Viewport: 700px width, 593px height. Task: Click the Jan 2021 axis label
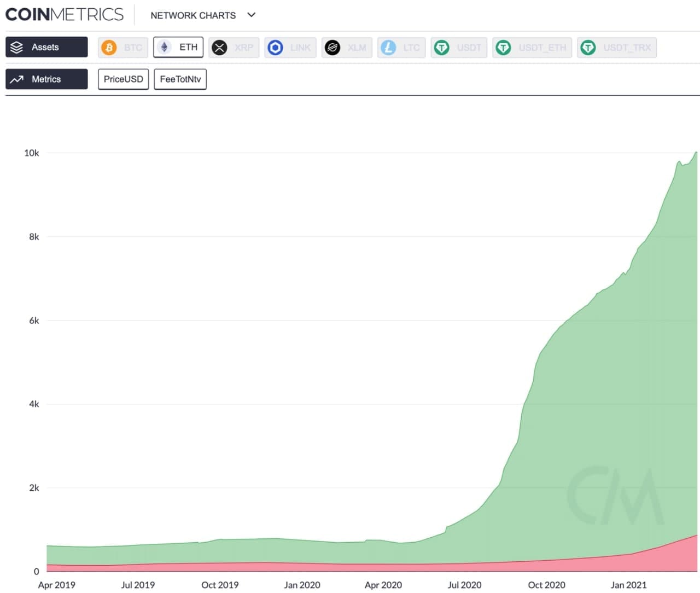click(x=629, y=585)
